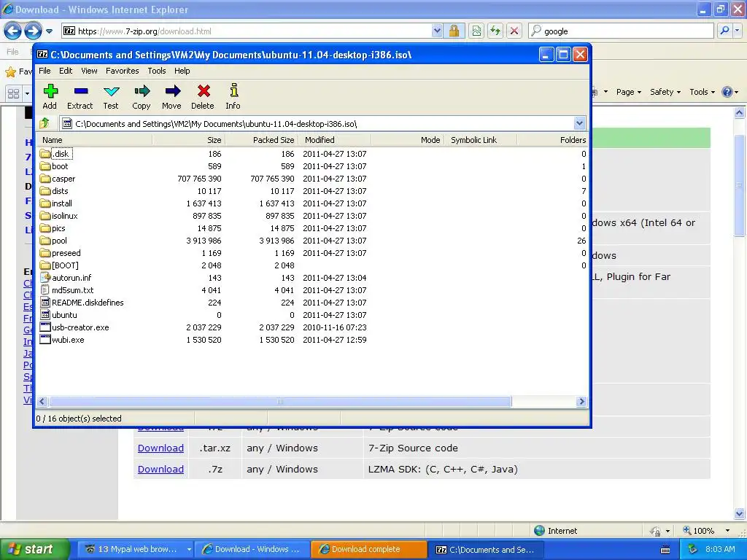The width and height of the screenshot is (747, 560).
Task: Select the autorun.inf file icon
Action: [x=45, y=278]
